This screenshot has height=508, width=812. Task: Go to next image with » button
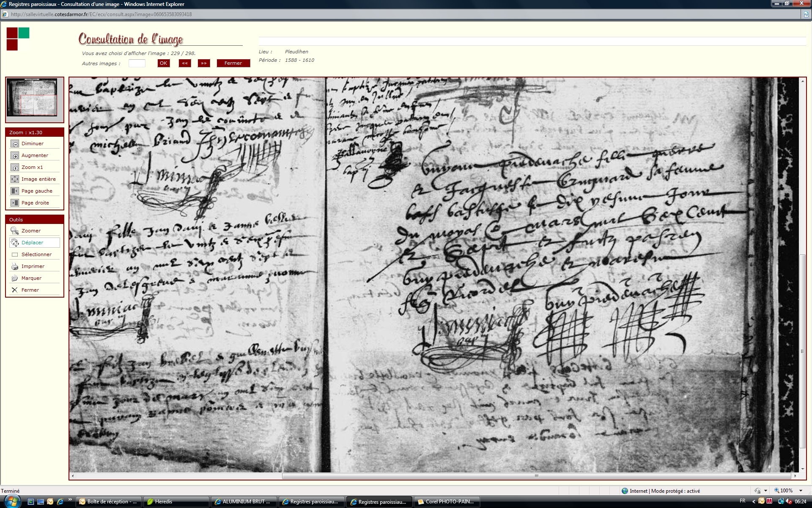click(x=204, y=63)
